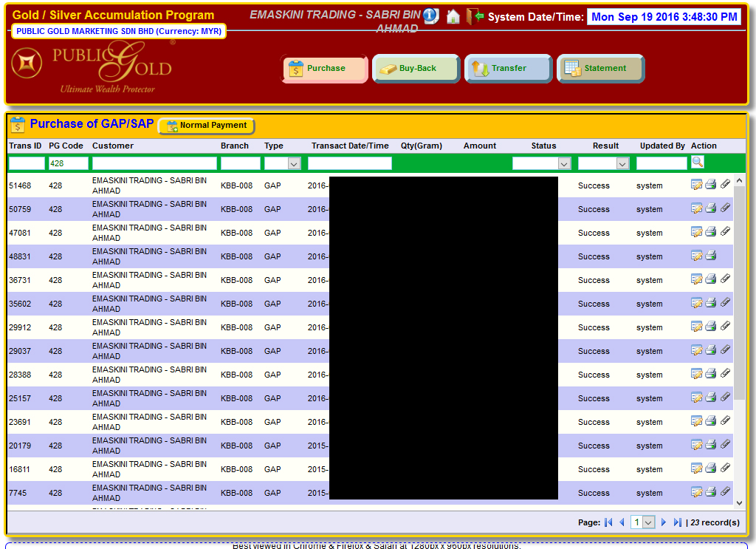This screenshot has width=756, height=549.
Task: Click the info icon beside the account name
Action: [x=430, y=16]
